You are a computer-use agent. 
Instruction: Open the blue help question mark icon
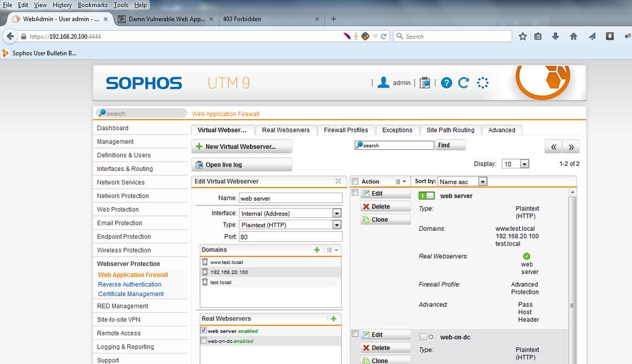coord(446,83)
